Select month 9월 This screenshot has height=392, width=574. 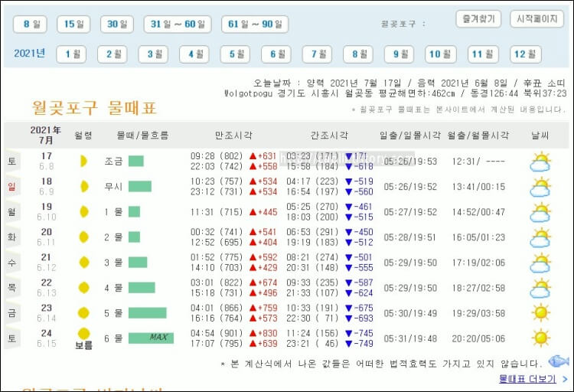[400, 54]
